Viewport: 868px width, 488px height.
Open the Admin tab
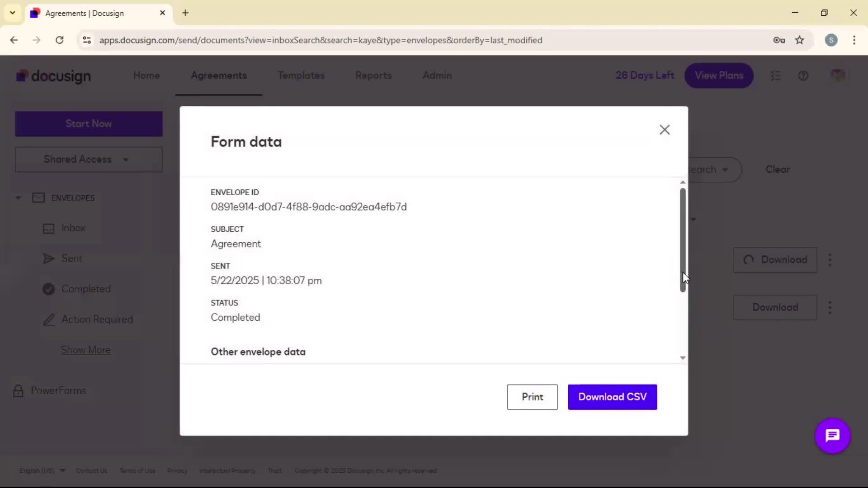(437, 75)
